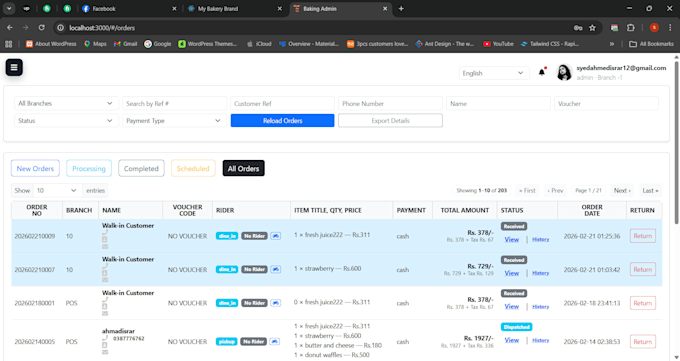Open History for order 202602140005
Viewport: 680px width, 361px height.
pos(540,340)
